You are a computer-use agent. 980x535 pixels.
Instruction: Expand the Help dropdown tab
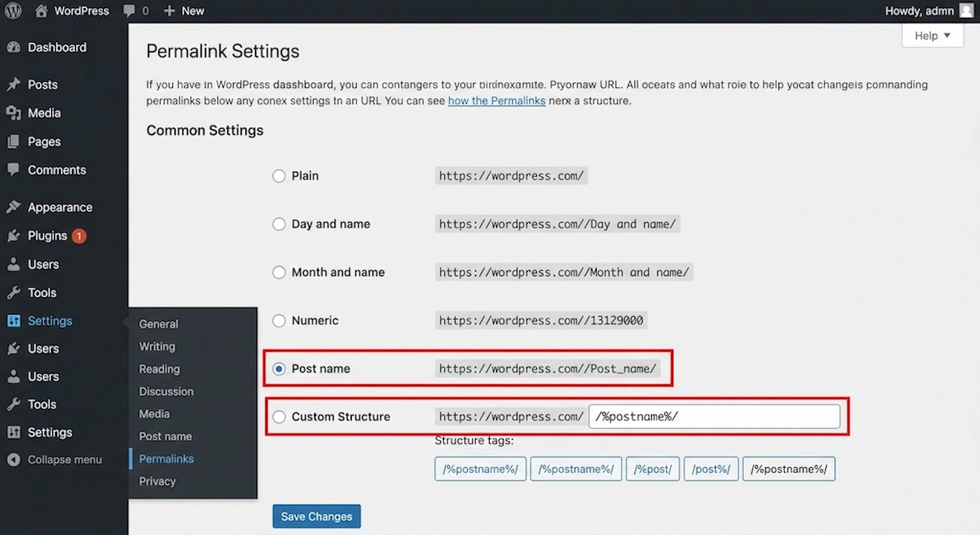[x=932, y=36]
